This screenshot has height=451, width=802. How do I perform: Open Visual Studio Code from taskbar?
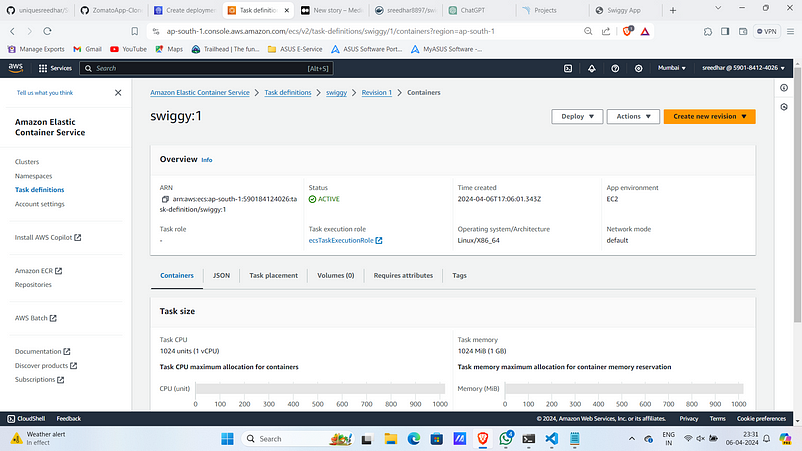551,438
